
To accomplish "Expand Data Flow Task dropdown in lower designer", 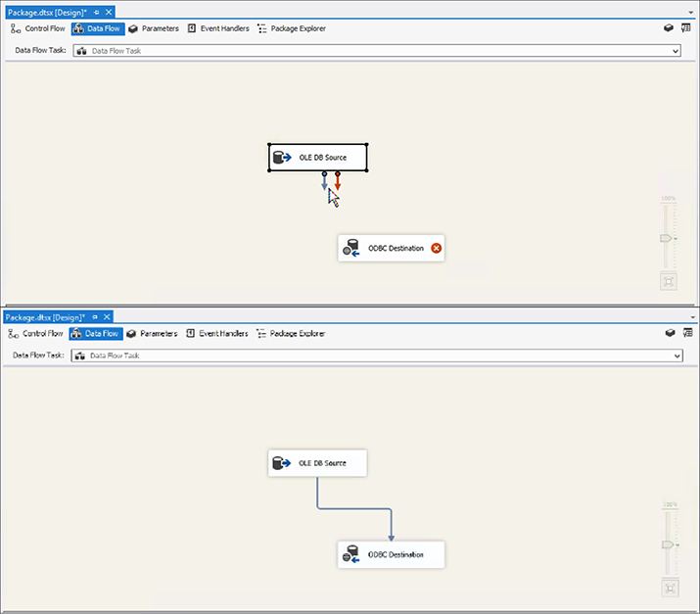I will pos(677,355).
